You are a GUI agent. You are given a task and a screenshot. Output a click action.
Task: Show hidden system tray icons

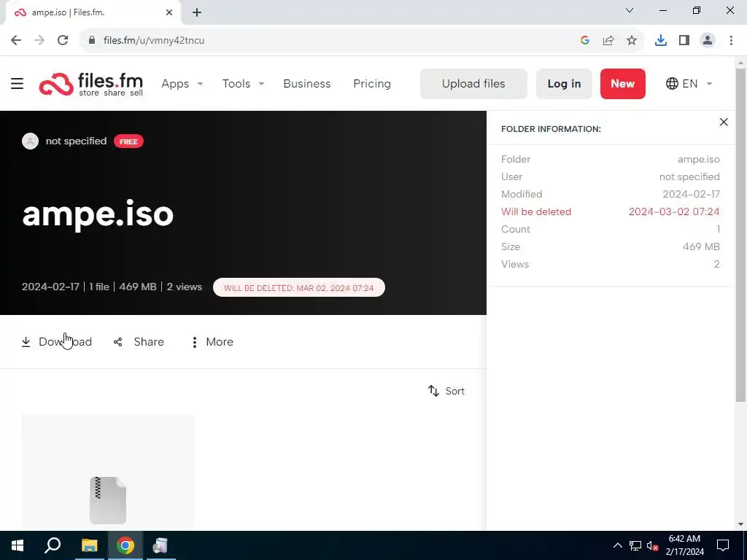tap(617, 545)
